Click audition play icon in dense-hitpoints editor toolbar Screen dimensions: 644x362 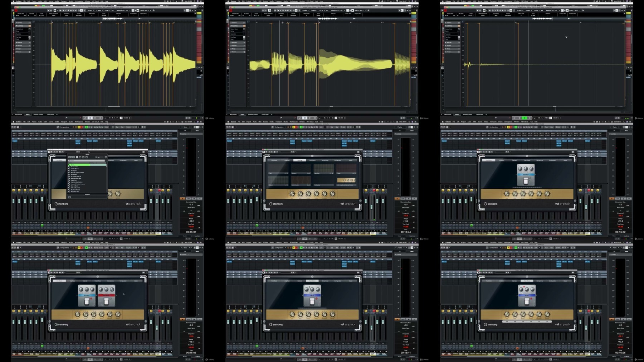[48, 10]
